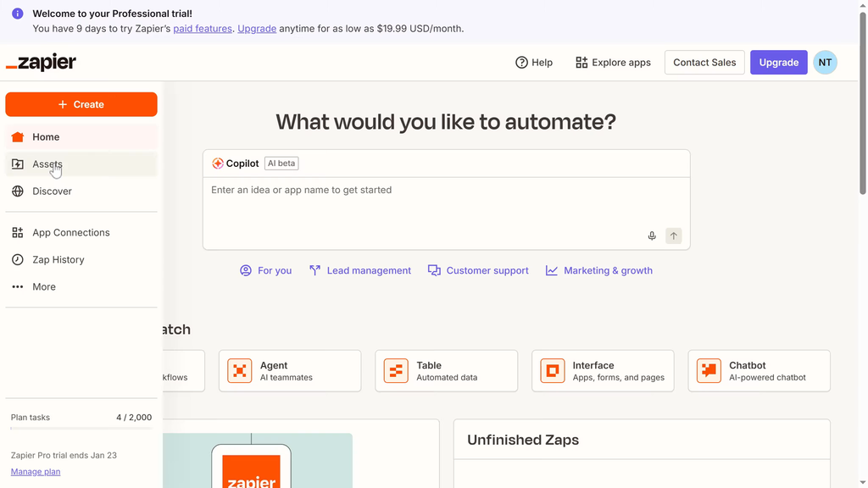
Task: Click the microphone icon in Copilot box
Action: [x=652, y=236]
